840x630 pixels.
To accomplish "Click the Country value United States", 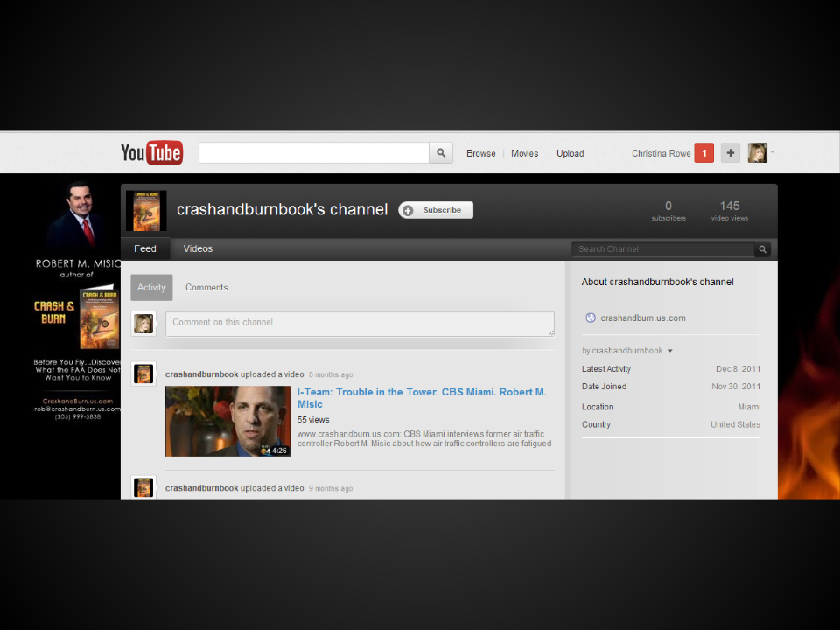I will (736, 424).
